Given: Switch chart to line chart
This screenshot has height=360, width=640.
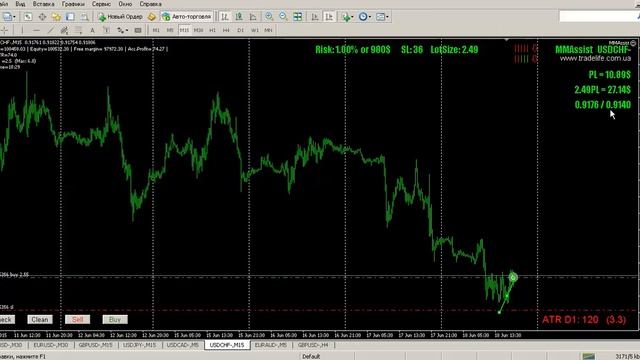Looking at the screenshot, I should [253, 17].
